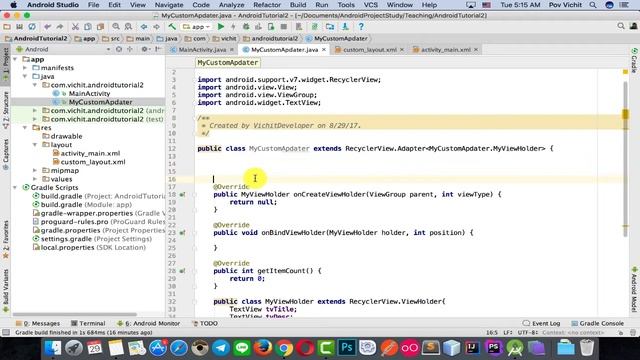Click the Help question mark icon

point(361,27)
